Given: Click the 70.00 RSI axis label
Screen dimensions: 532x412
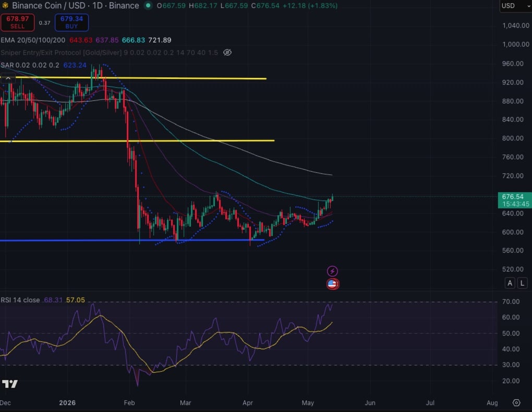Looking at the screenshot, I should tap(511, 302).
